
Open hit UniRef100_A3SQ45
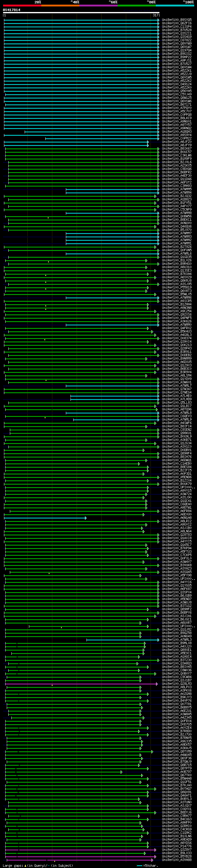click(x=177, y=572)
